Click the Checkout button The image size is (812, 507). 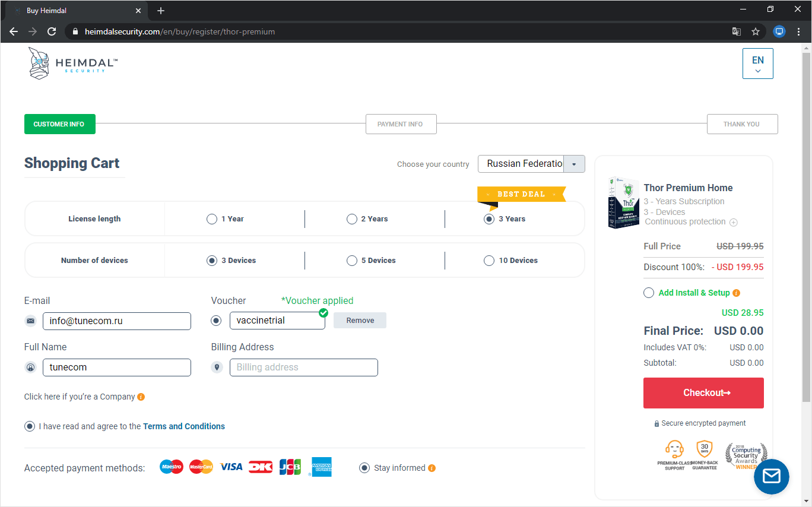(x=703, y=393)
